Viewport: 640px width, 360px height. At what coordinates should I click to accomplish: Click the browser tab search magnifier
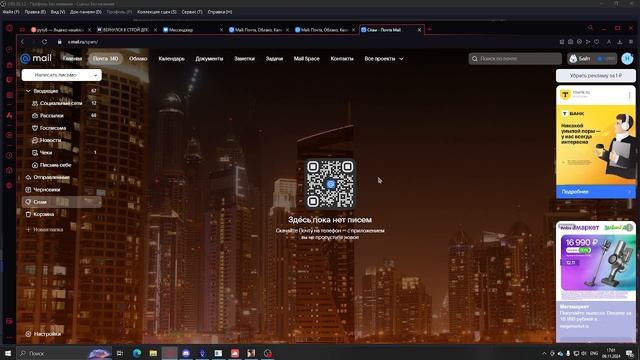pyautogui.click(x=590, y=28)
